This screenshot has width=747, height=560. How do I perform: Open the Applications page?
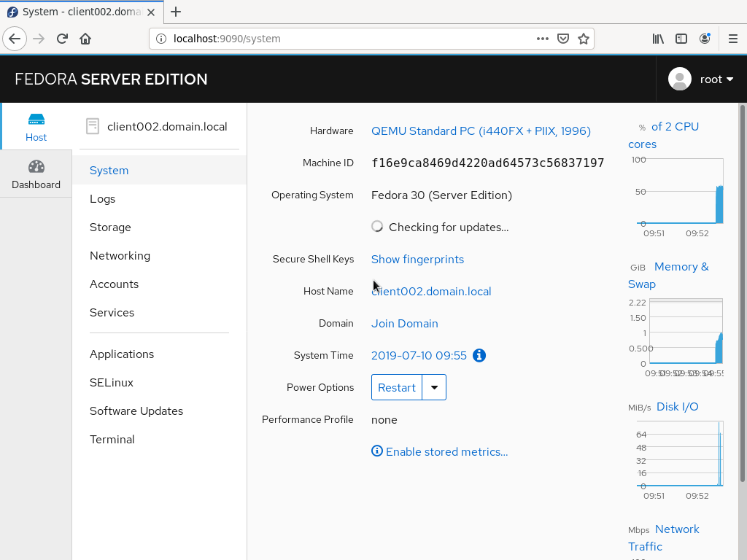pyautogui.click(x=160, y=354)
